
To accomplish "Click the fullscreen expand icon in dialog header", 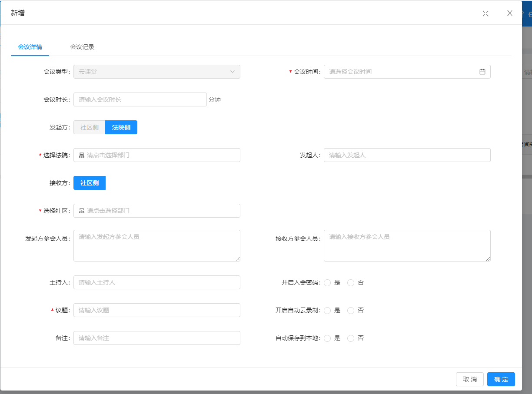I will pos(485,13).
